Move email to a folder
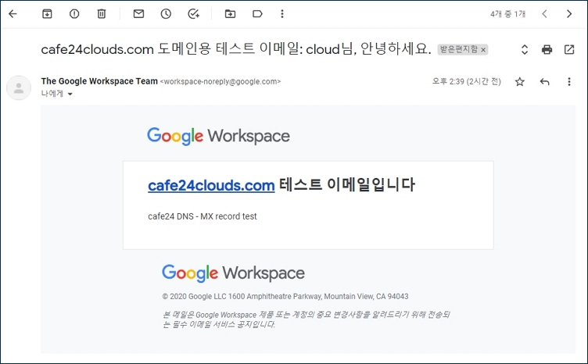The width and height of the screenshot is (588, 364). click(230, 13)
